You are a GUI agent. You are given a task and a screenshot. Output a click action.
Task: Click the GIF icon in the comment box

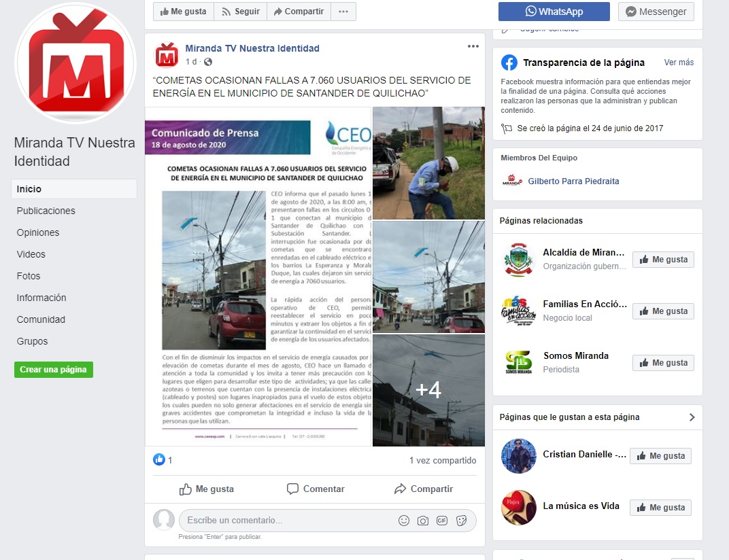click(441, 521)
